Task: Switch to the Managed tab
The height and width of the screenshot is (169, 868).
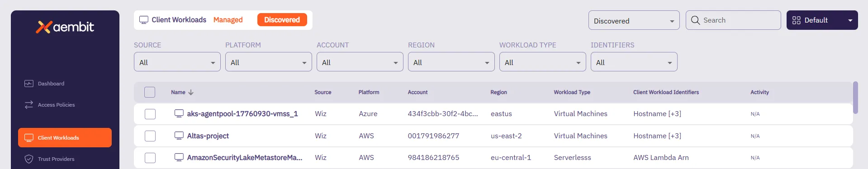Action: click(228, 20)
